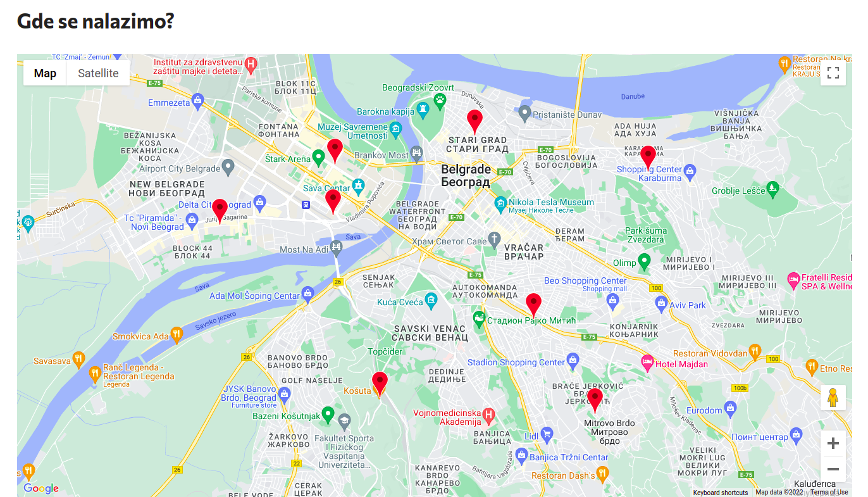868x497 pixels.
Task: Zoom out with the minus button
Action: [833, 469]
